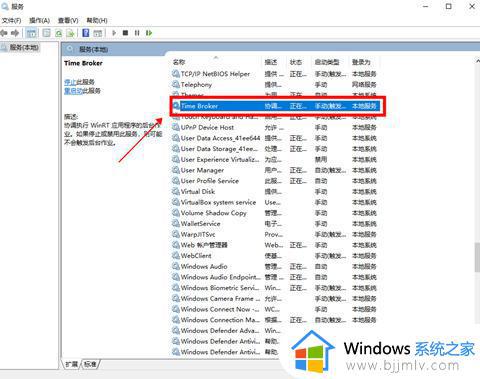This screenshot has height=379, width=480.
Task: Select the Windows Camera Frame service name
Action: pos(220,298)
